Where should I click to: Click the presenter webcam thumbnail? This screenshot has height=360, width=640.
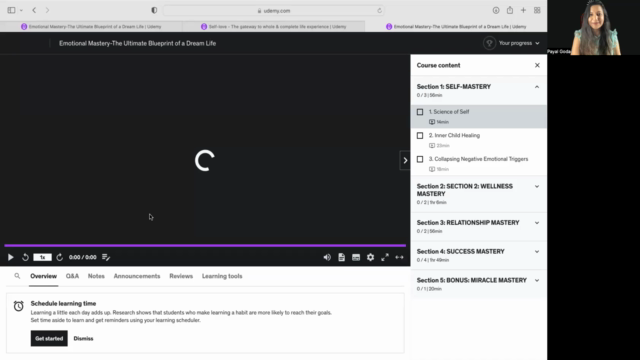click(x=593, y=27)
